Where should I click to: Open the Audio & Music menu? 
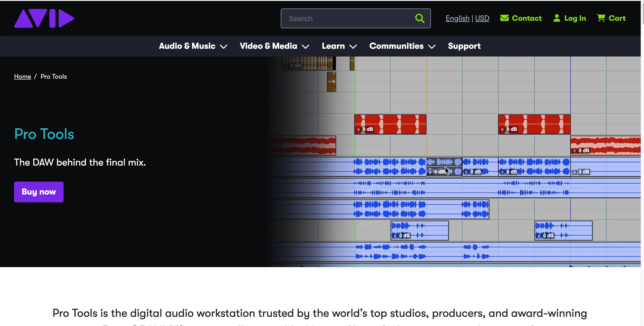coord(193,46)
